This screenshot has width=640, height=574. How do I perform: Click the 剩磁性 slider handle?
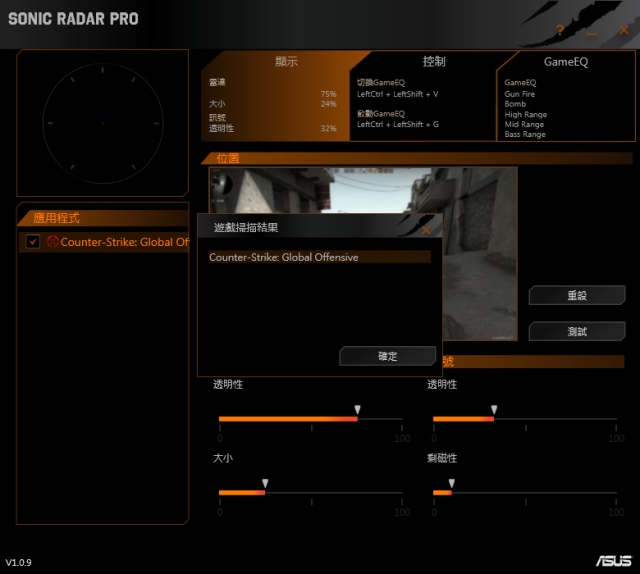click(x=452, y=485)
